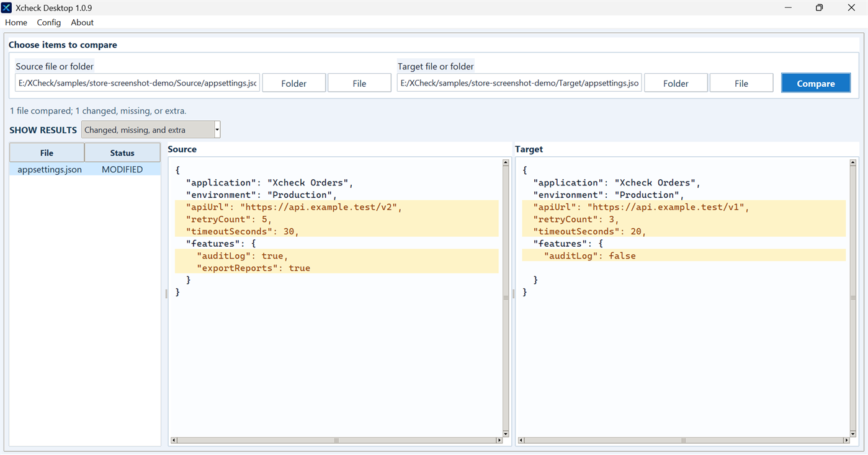Click the "Choose items to compare" heading

(x=63, y=45)
